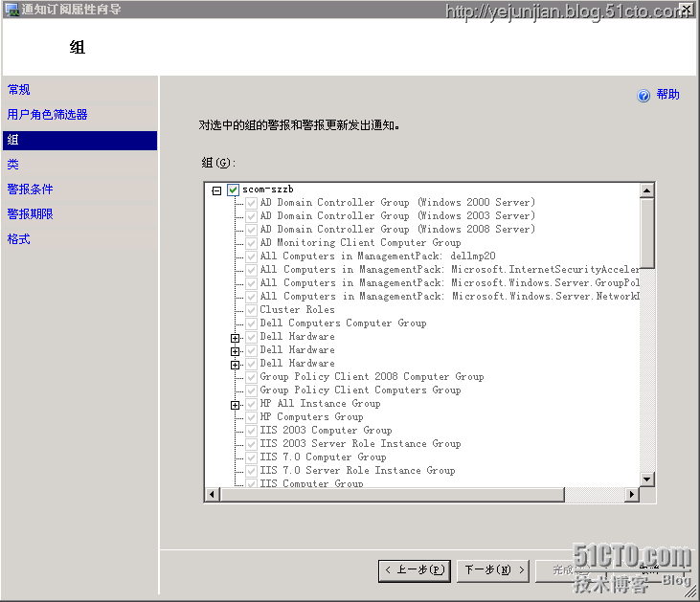Open the 格式 wizard page
700x602 pixels.
[19, 239]
